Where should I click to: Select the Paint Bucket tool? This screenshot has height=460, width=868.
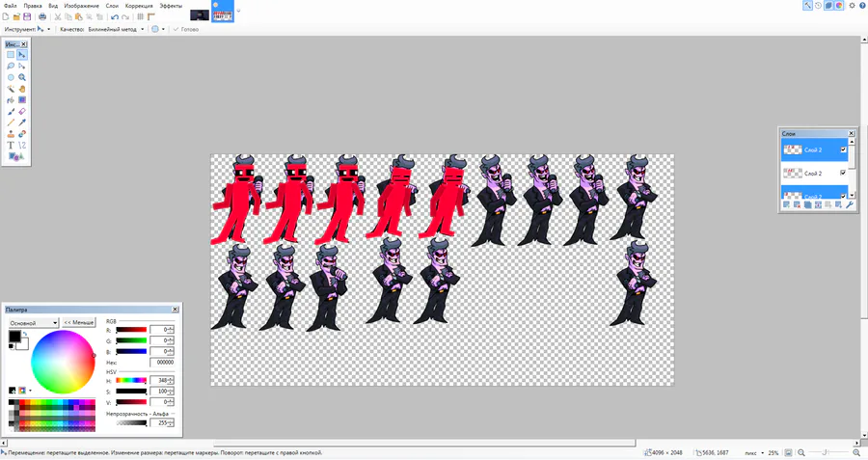pos(11,100)
